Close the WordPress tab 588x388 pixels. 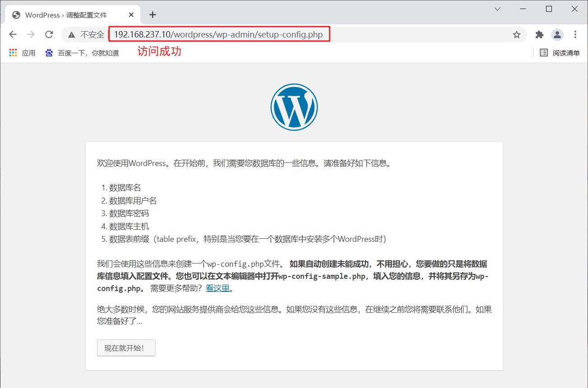click(131, 15)
